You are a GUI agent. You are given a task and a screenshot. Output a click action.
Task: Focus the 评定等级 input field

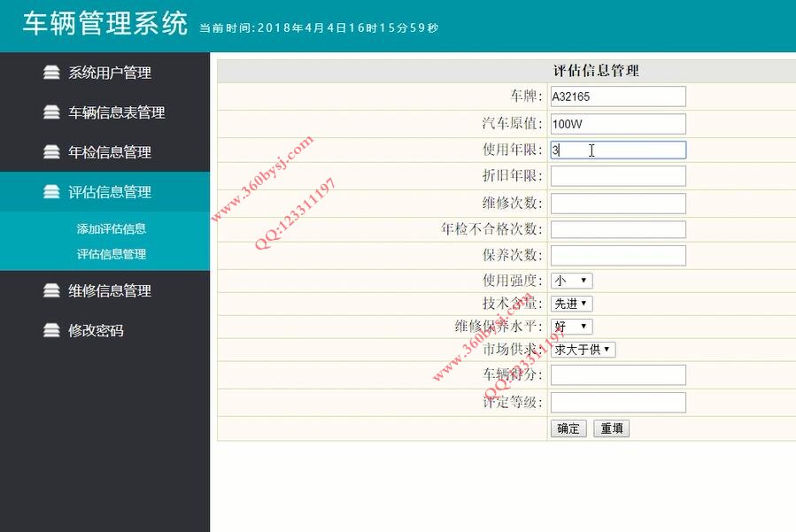[x=618, y=403]
